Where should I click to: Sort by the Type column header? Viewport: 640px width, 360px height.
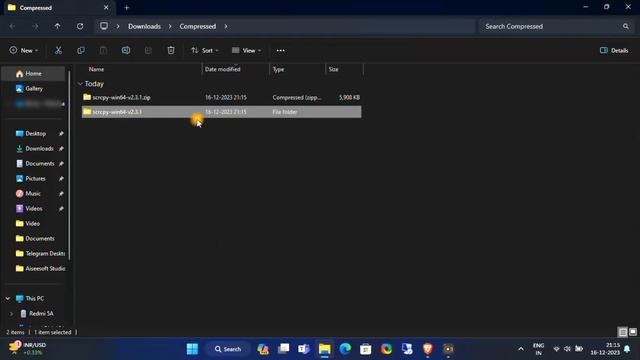(x=278, y=69)
